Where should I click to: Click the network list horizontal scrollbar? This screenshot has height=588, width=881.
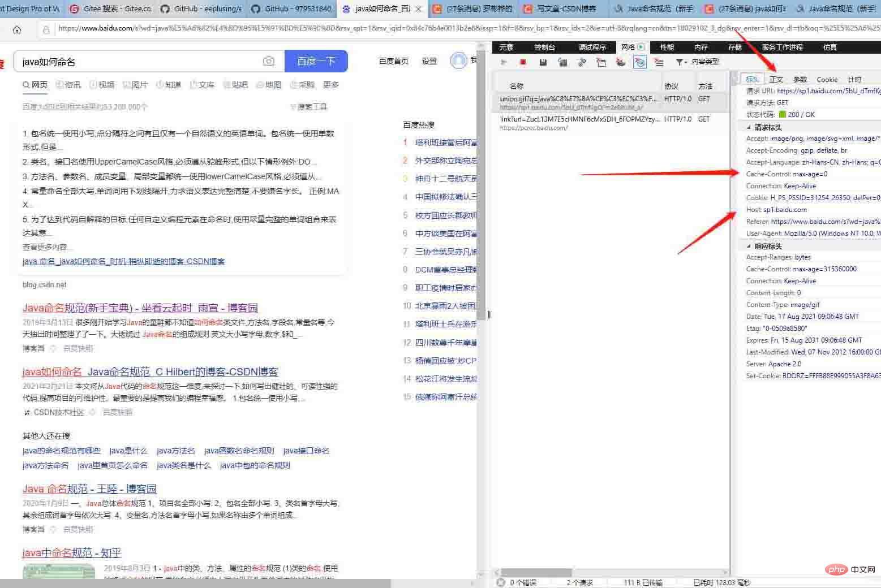point(536,572)
